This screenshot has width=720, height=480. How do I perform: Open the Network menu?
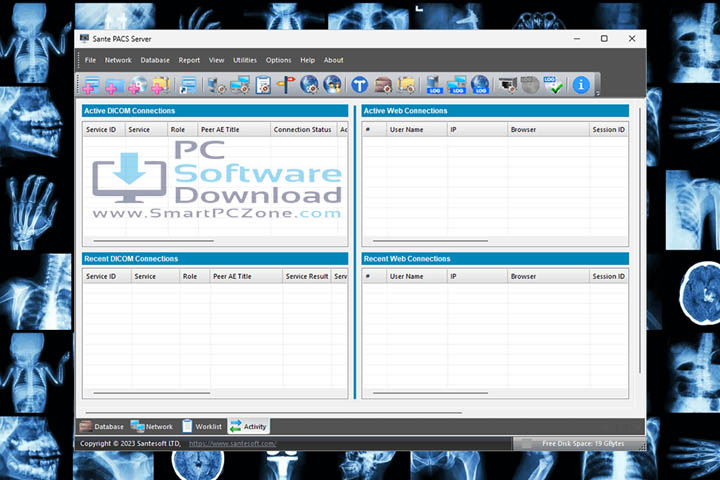coord(118,60)
